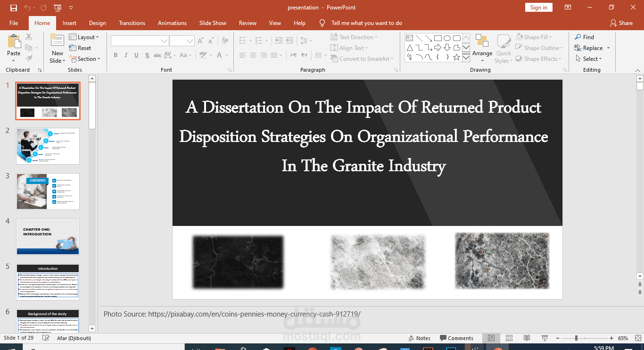Image resolution: width=644 pixels, height=350 pixels.
Task: Click the Sign in button
Action: [x=538, y=8]
